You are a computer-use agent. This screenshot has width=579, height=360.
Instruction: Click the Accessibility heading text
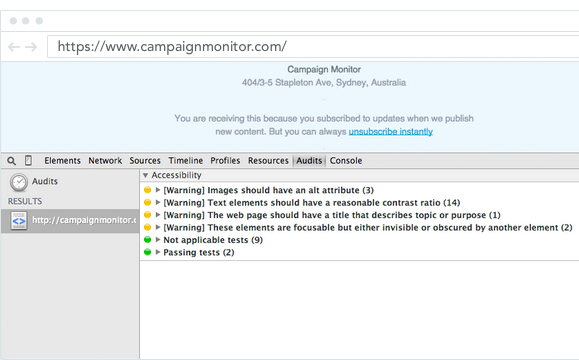177,175
